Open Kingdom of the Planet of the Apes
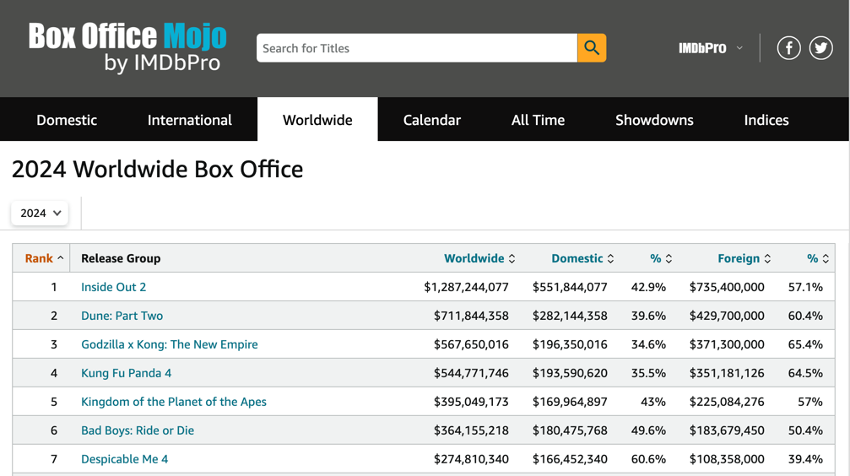This screenshot has height=476, width=850. 173,402
